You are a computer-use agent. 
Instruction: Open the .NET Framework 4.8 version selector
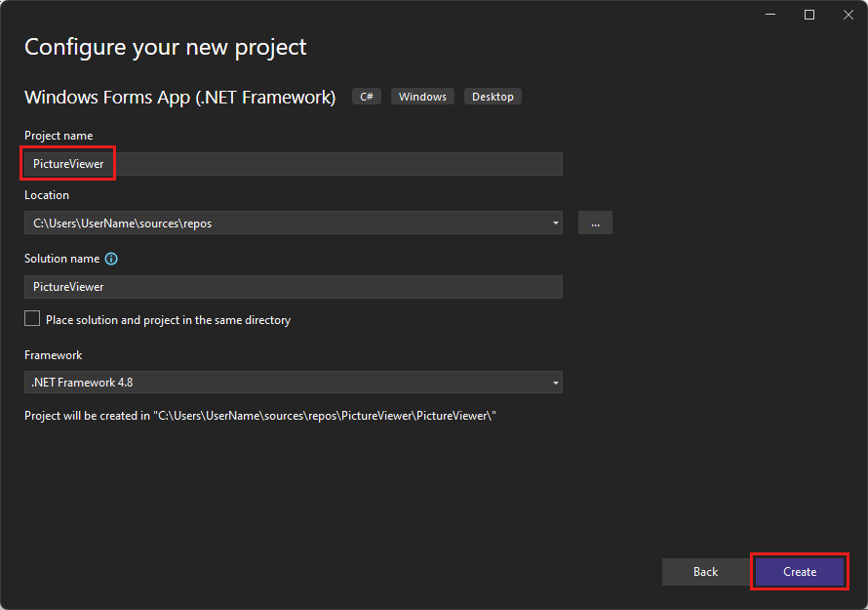(x=556, y=382)
